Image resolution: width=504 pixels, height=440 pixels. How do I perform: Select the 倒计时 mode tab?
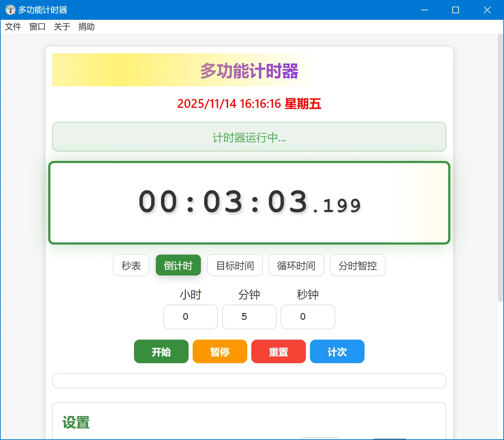click(178, 265)
